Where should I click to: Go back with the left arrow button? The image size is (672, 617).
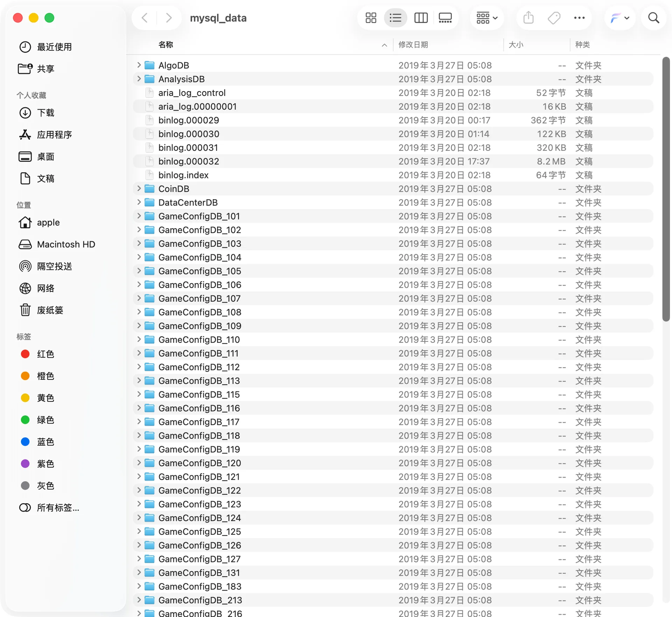point(145,18)
